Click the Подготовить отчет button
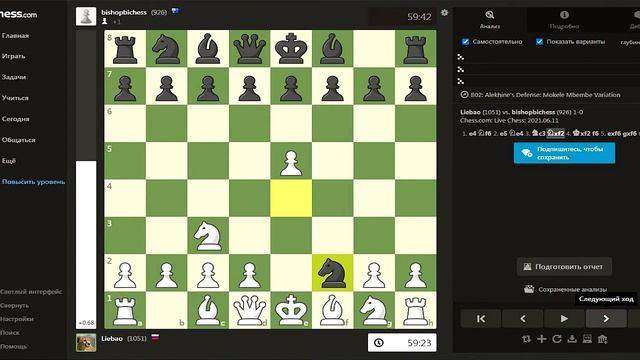This screenshot has height=360, width=640. (564, 267)
